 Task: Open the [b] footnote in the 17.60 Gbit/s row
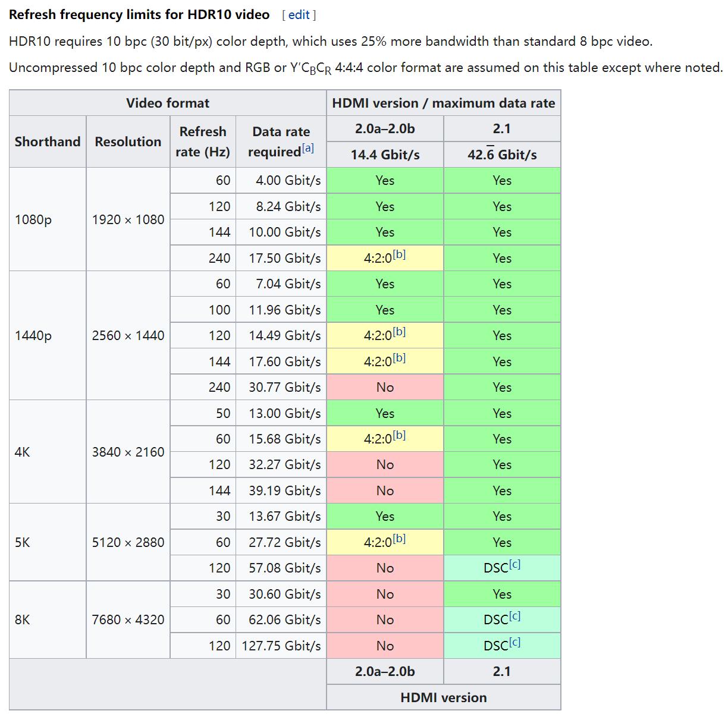coord(399,358)
